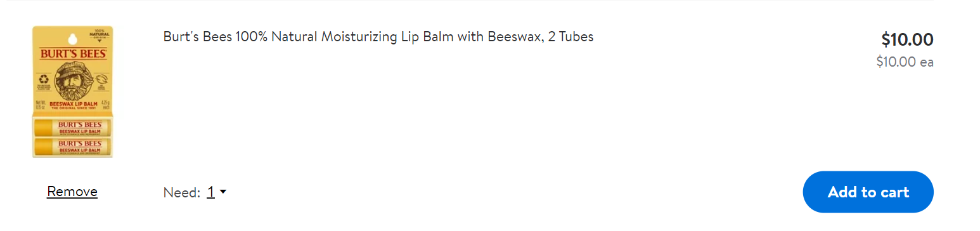Viewport: 980px width, 231px height.
Task: Click the 4.25 g weight label on box
Action: tap(105, 102)
